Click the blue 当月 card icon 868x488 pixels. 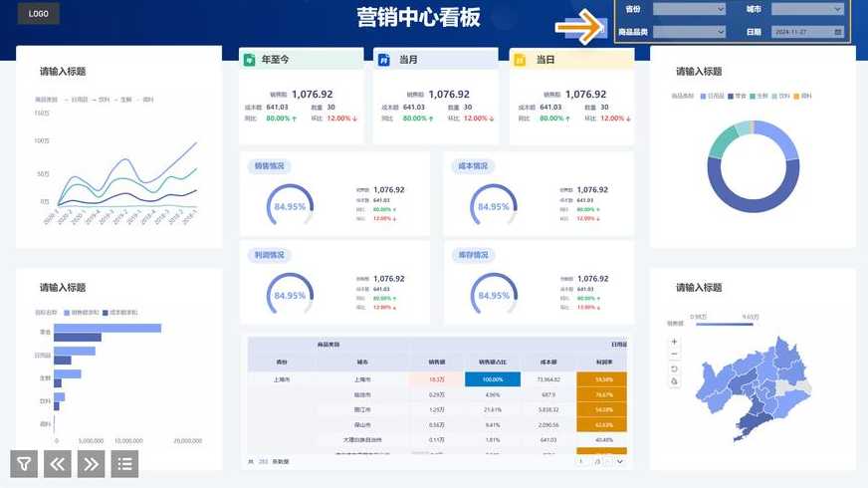383,60
